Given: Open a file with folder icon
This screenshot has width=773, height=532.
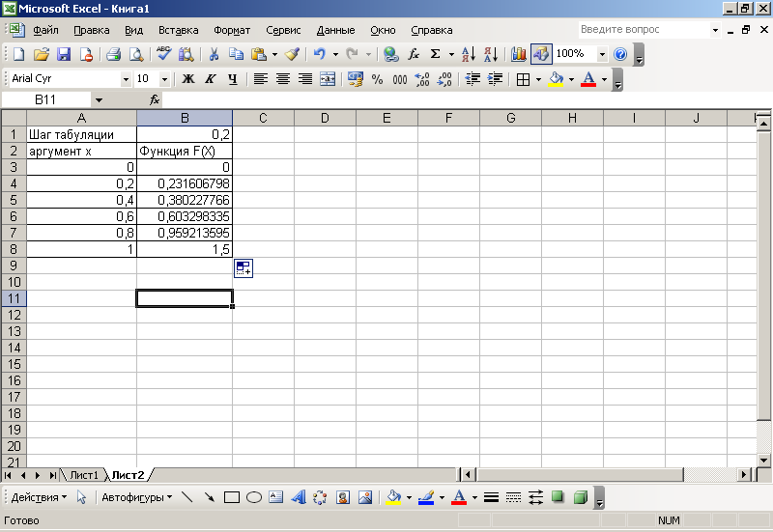Looking at the screenshot, I should click(41, 54).
